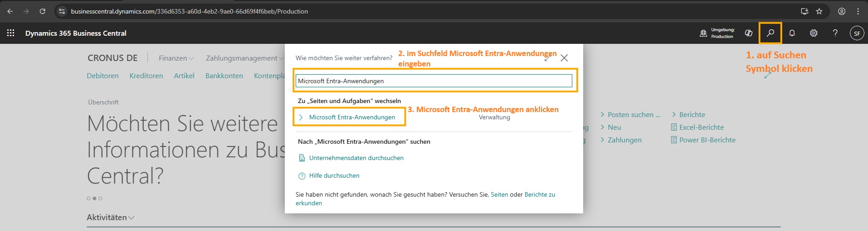Select the second headline carousel dot

[x=94, y=198]
